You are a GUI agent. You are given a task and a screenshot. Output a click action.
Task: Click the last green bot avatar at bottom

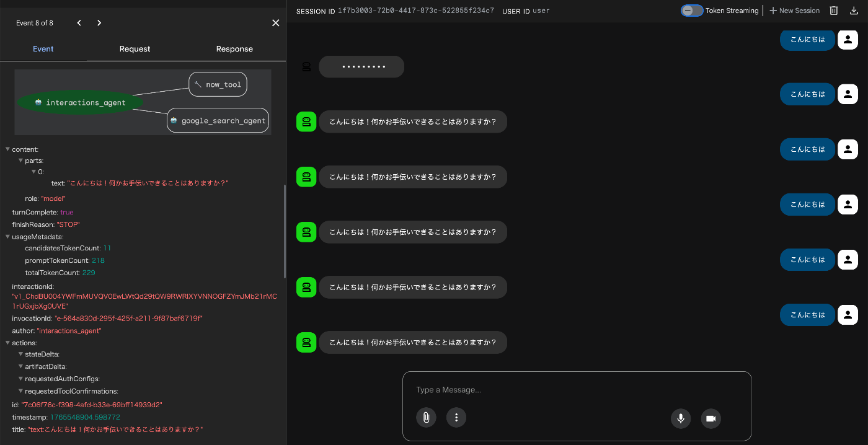pyautogui.click(x=306, y=343)
